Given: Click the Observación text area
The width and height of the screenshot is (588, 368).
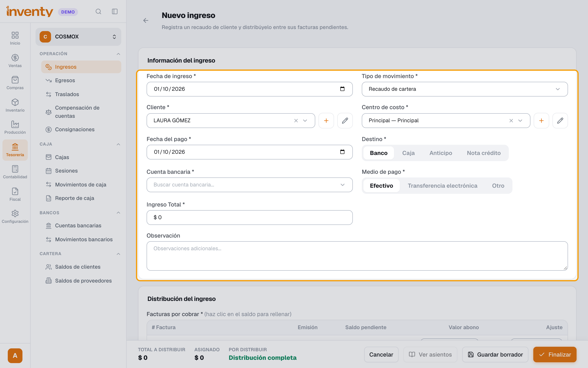Looking at the screenshot, I should click(x=357, y=256).
